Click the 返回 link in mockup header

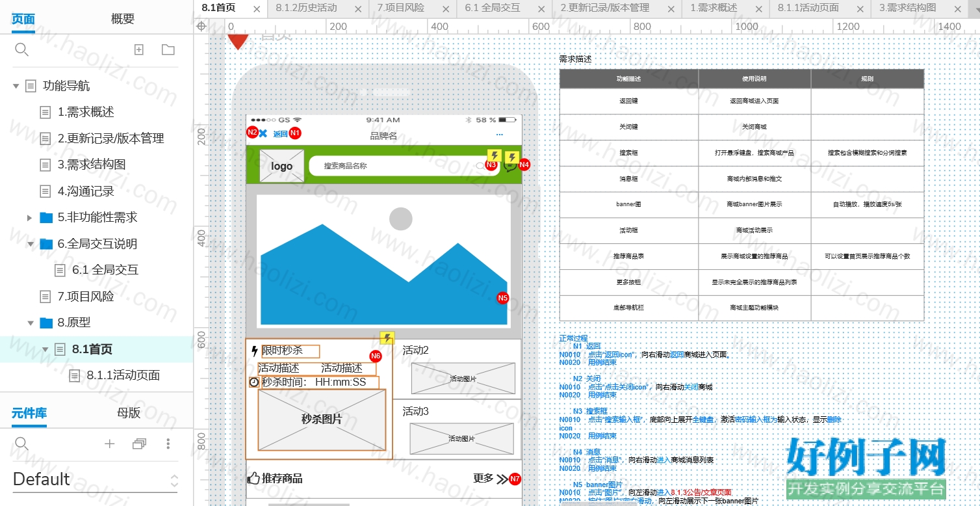coord(280,134)
